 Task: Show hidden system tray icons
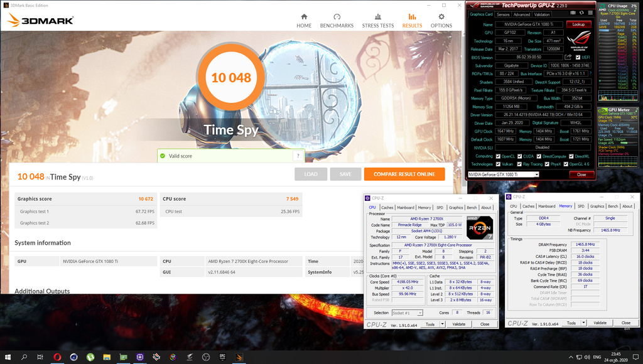point(571,357)
